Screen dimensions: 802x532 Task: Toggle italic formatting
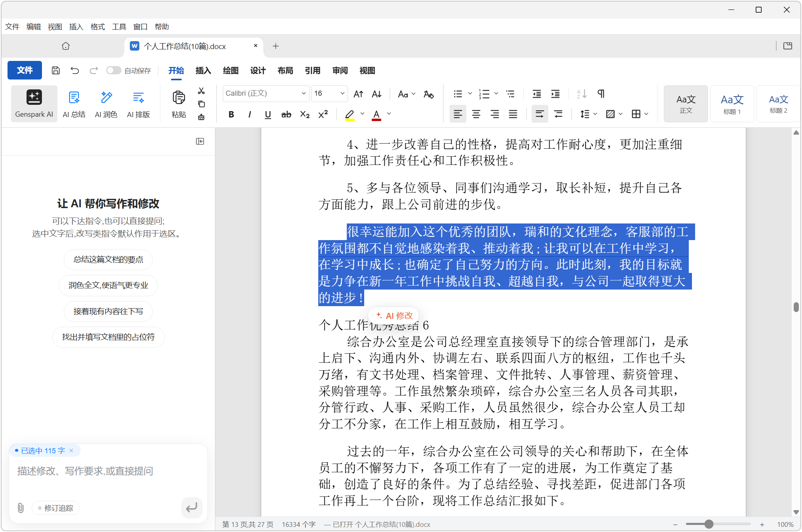coord(249,114)
